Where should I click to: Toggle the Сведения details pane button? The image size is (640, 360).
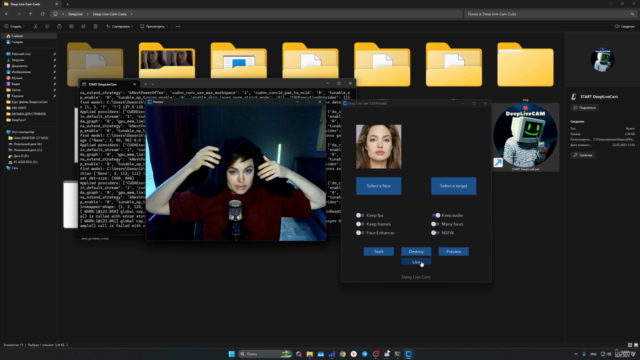click(x=625, y=26)
